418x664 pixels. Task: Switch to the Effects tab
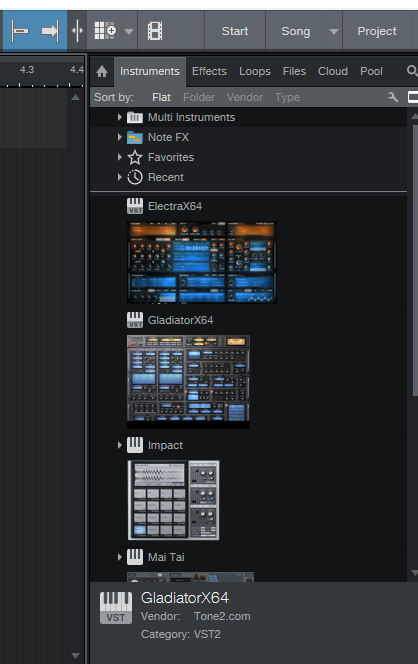[209, 71]
